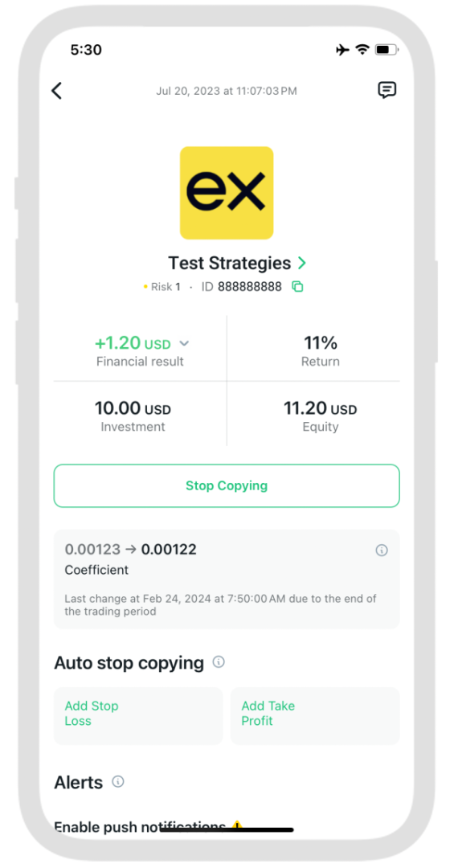Open the chat message icon
454x868 pixels.
pos(387,90)
